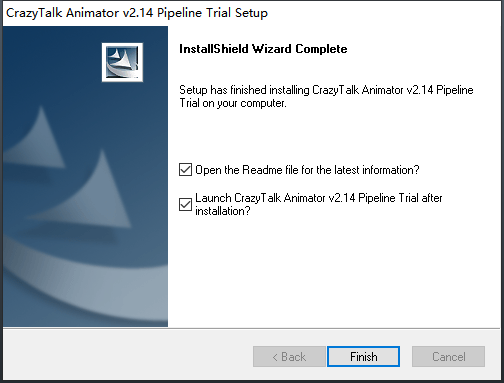Uncheck Launch CrazyTalk Animator after installation

[185, 204]
